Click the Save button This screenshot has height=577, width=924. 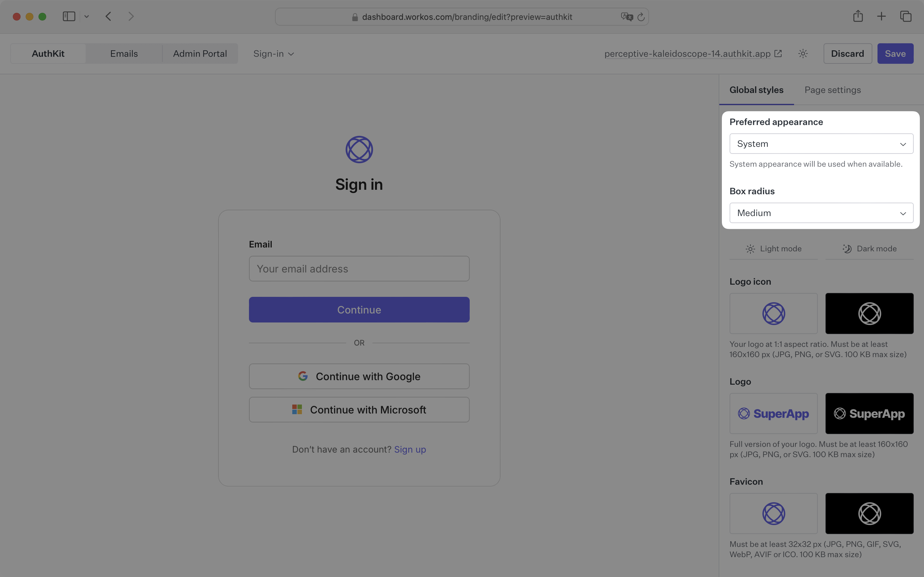[x=895, y=53]
